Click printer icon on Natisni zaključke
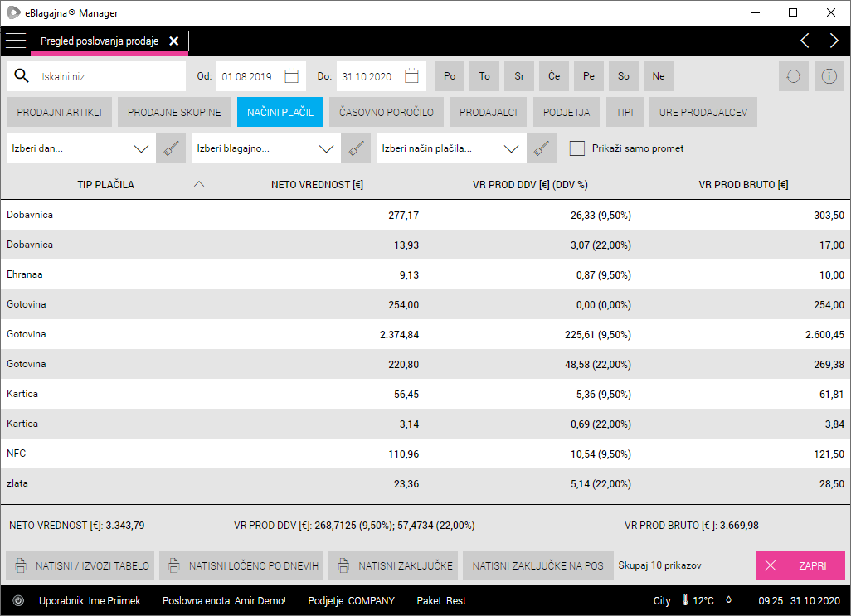Screen dimensions: 851x616 343,565
